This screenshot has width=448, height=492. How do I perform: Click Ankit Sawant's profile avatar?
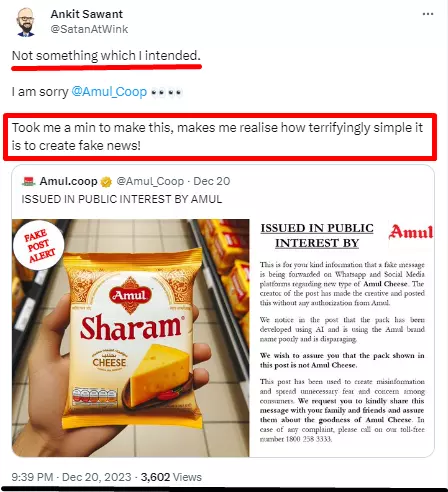pyautogui.click(x=26, y=22)
